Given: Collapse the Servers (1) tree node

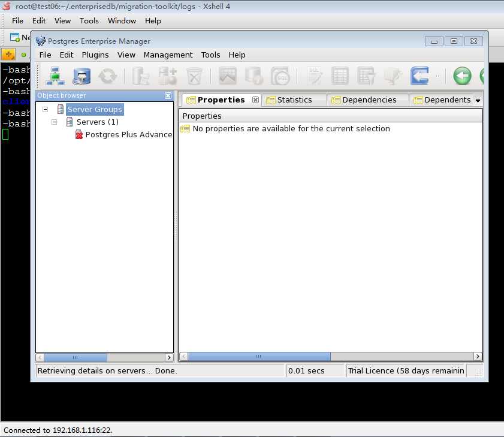Looking at the screenshot, I should click(x=55, y=122).
